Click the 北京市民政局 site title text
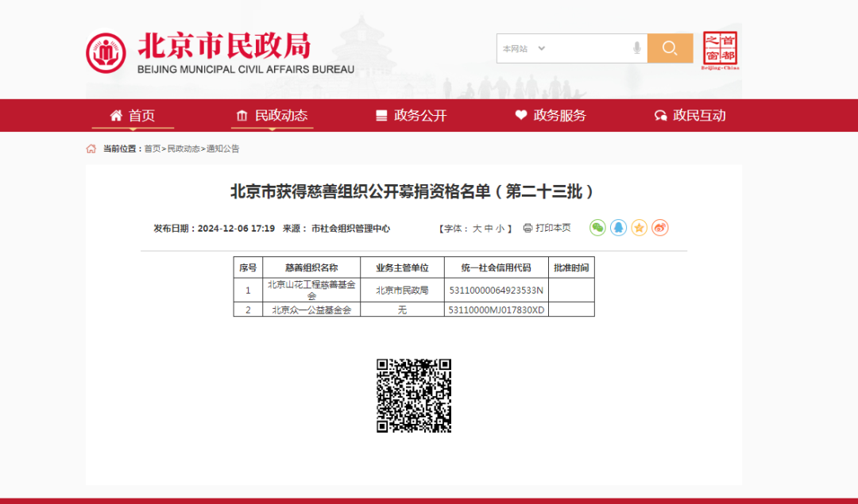 point(224,44)
